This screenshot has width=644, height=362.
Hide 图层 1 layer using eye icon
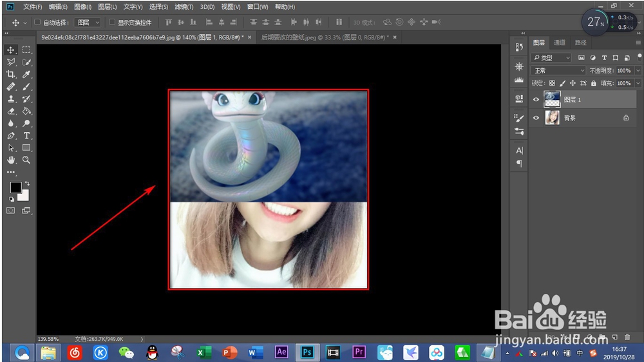(536, 99)
